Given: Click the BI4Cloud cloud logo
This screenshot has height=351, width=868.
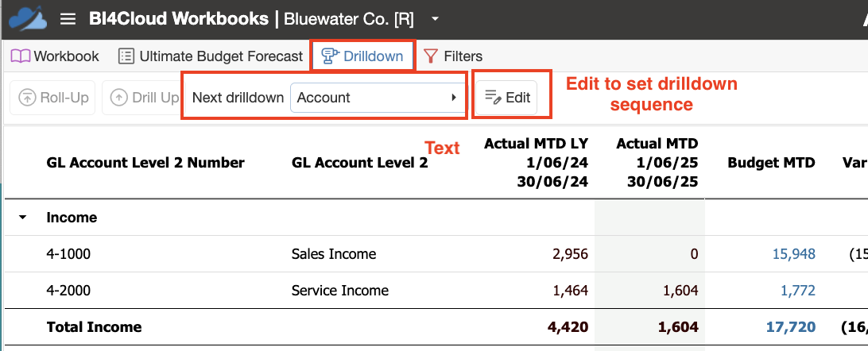Looking at the screenshot, I should tap(28, 18).
